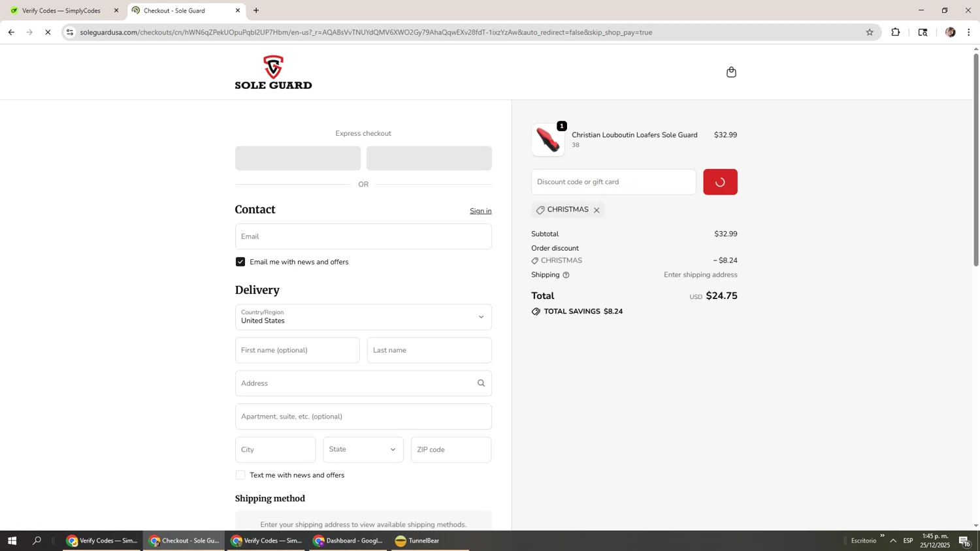
Task: Open the second Verify Codes taskbar window
Action: 267,541
